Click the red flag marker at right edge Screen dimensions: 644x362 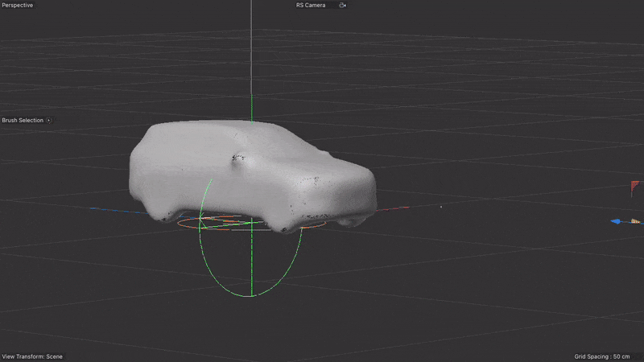635,187
